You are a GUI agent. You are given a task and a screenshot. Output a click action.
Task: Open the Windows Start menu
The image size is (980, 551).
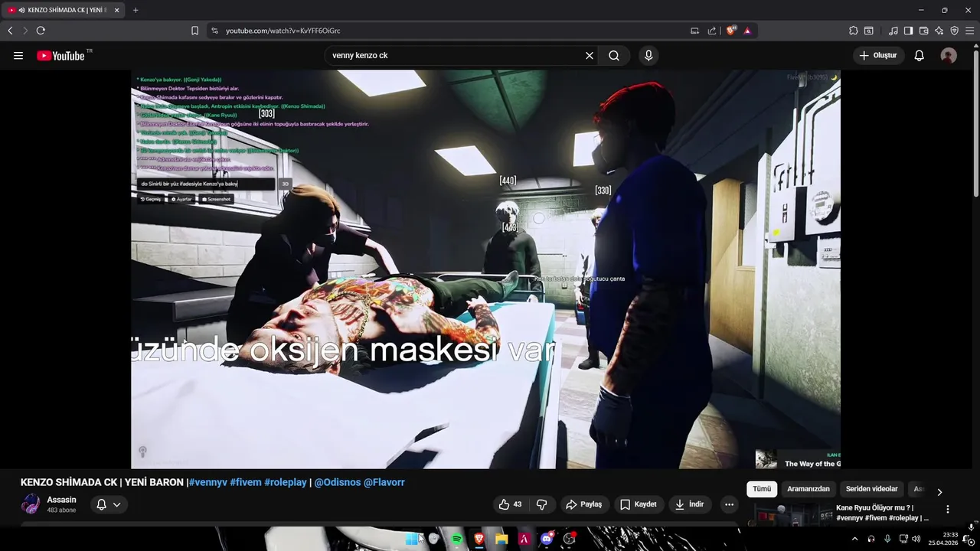point(412,539)
